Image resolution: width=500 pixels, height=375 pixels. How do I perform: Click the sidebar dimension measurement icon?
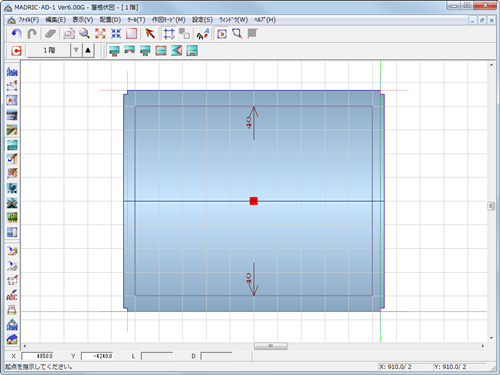(12, 310)
